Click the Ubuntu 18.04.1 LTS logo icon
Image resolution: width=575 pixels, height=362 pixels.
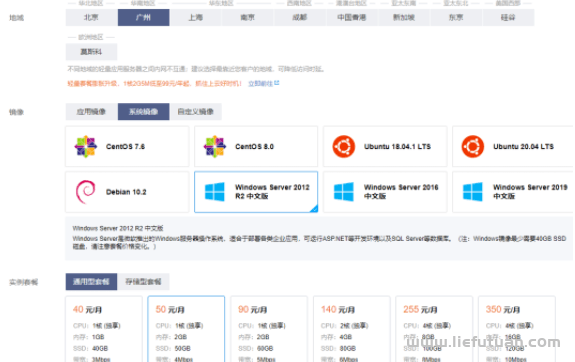(344, 146)
